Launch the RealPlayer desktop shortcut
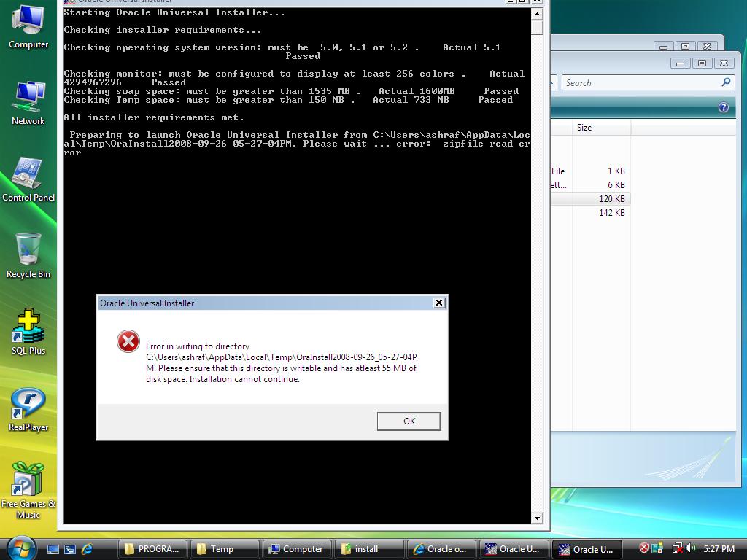The width and height of the screenshot is (747, 560). click(x=28, y=409)
